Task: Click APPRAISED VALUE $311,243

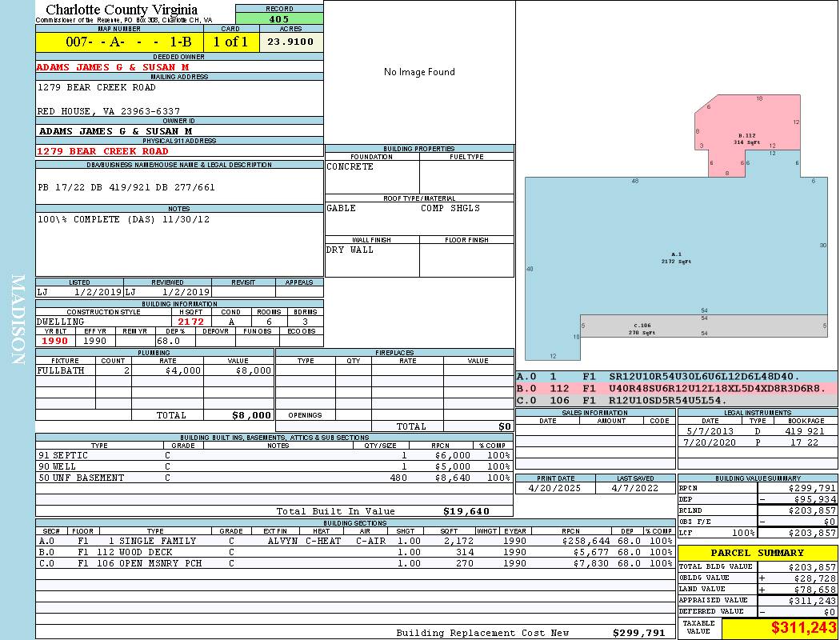Action: click(813, 600)
